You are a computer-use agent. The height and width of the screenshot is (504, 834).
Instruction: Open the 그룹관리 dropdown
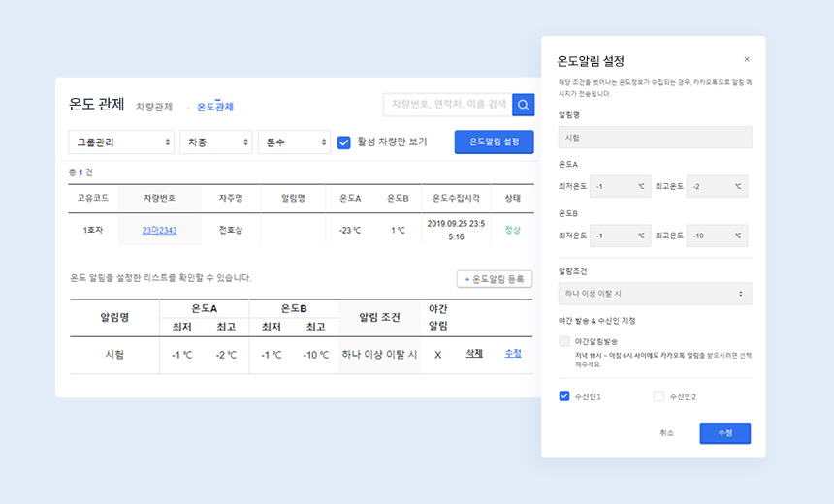click(x=120, y=142)
